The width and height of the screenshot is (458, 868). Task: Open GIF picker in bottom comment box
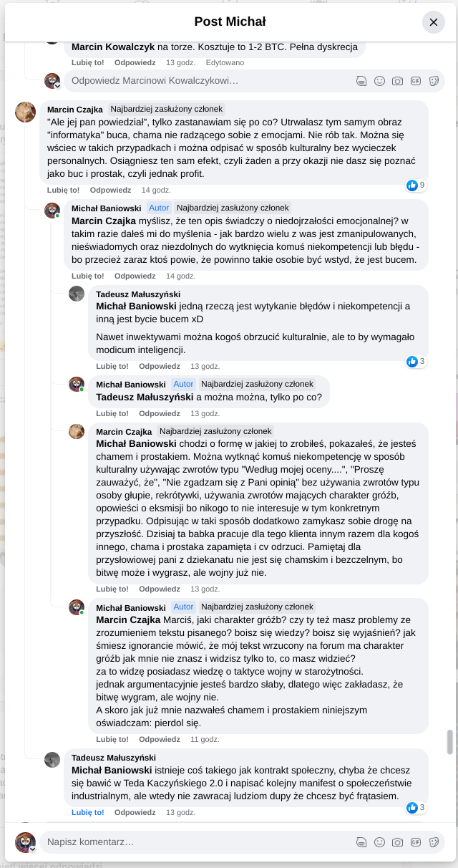click(x=415, y=842)
